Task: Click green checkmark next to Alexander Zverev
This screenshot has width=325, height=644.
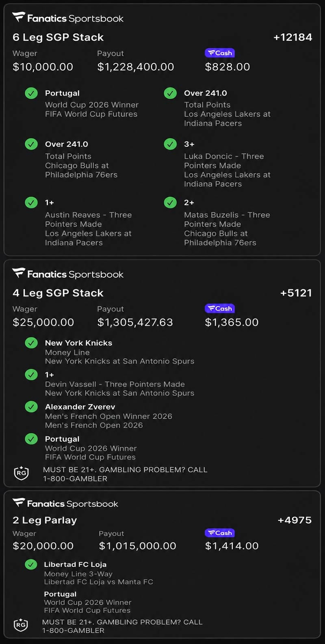Action: 31,407
